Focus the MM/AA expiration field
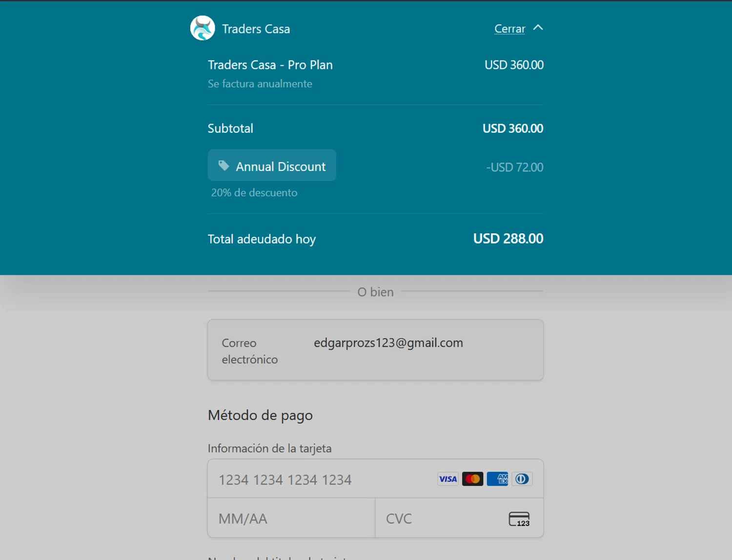Image resolution: width=732 pixels, height=560 pixels. 291,518
